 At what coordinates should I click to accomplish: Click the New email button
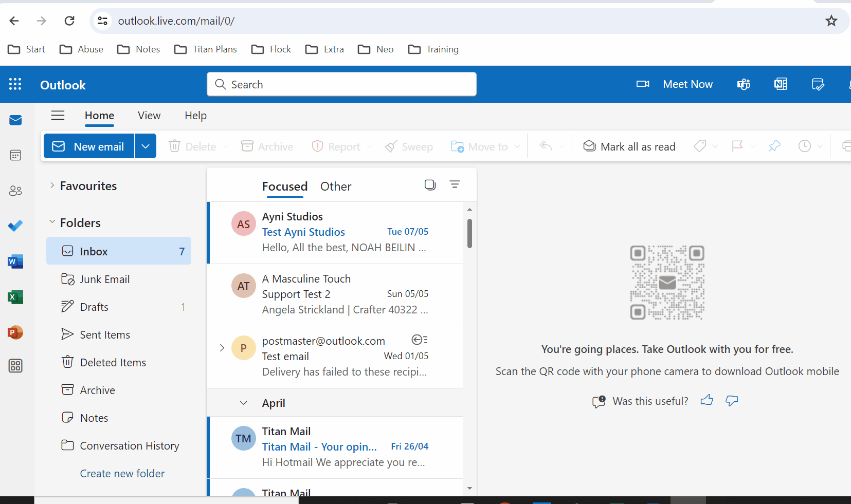point(89,146)
